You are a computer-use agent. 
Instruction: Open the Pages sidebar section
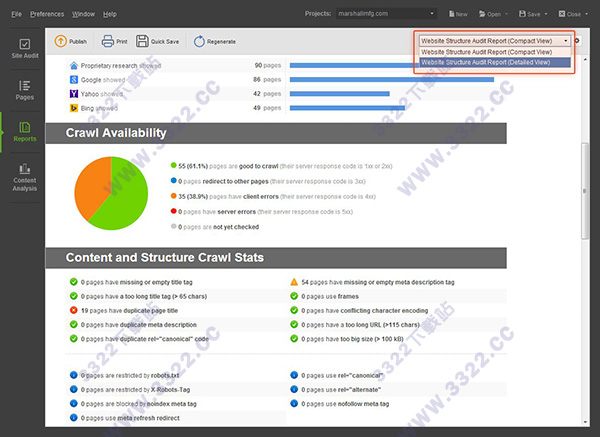(25, 90)
